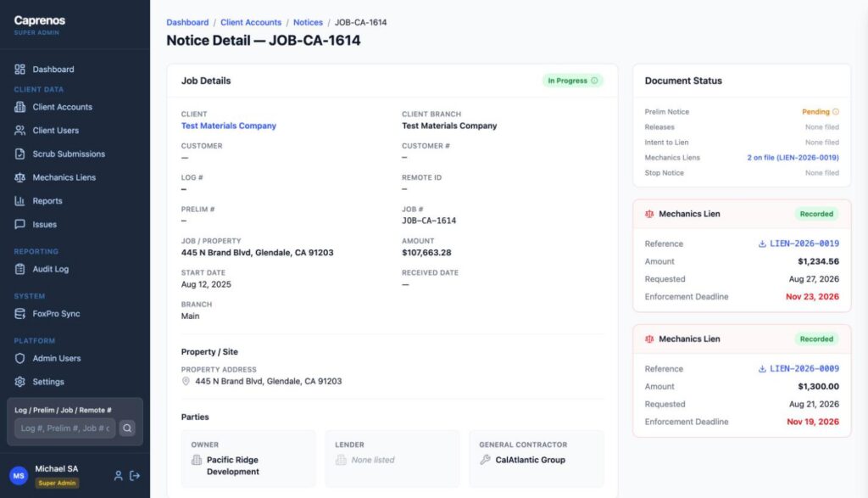Open Test Materials Company client link
This screenshot has height=498, width=868.
[229, 126]
